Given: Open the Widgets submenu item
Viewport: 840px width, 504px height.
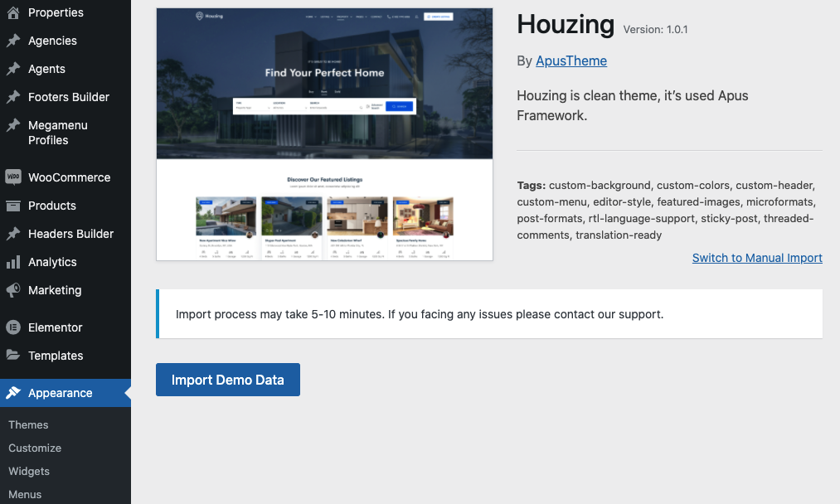Looking at the screenshot, I should pos(29,471).
